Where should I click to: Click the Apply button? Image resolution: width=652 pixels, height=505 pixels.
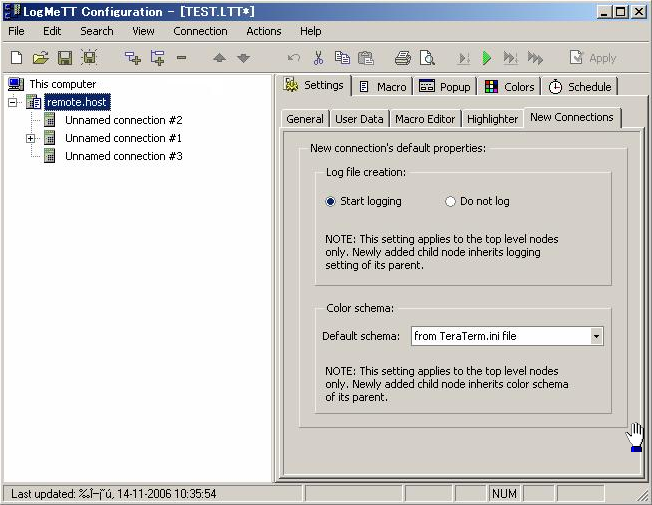pos(593,58)
